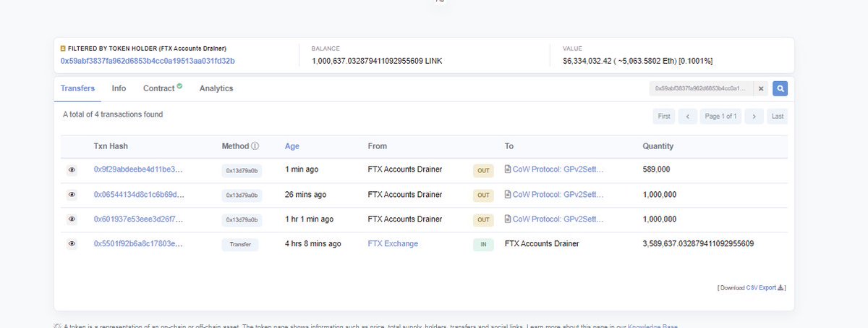Click quantity 3,589,637.032879411092955609
The width and height of the screenshot is (868, 328).
(698, 244)
